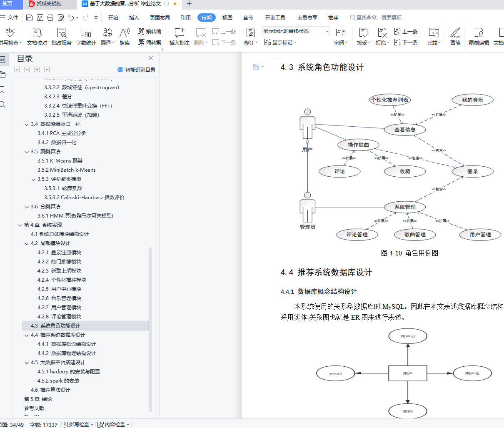The image size is (504, 428).
Task: Click the outline move-up arrow button
Action: [27, 70]
